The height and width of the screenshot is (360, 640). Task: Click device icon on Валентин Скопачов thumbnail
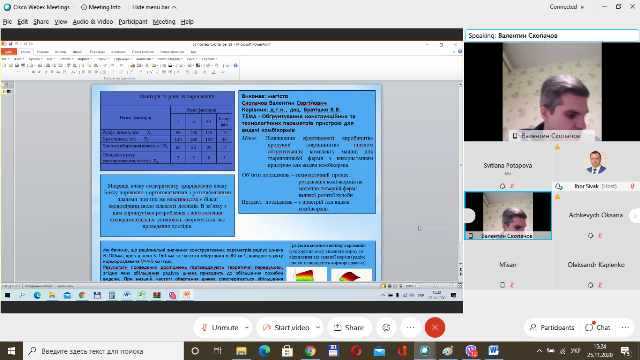point(471,236)
